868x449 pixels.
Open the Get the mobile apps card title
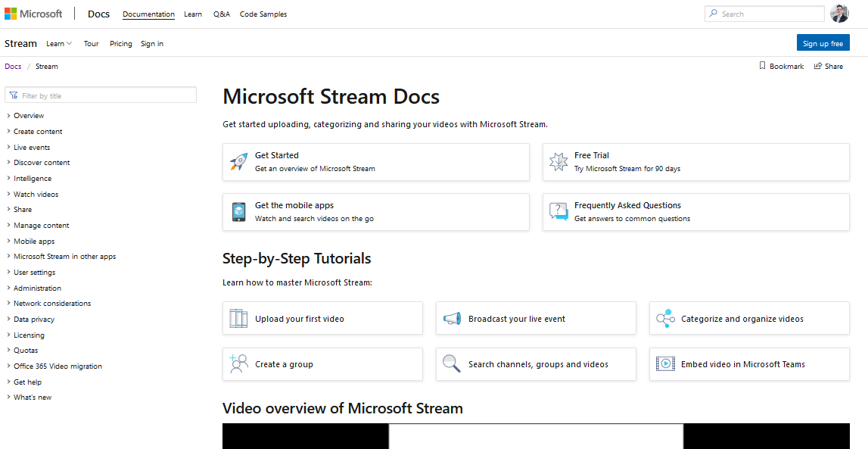294,205
